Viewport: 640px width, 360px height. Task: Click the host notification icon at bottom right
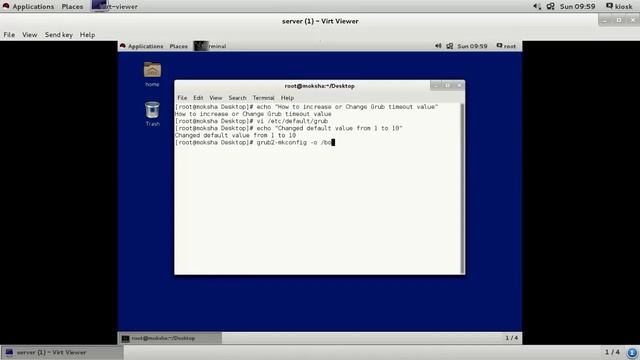point(632,352)
